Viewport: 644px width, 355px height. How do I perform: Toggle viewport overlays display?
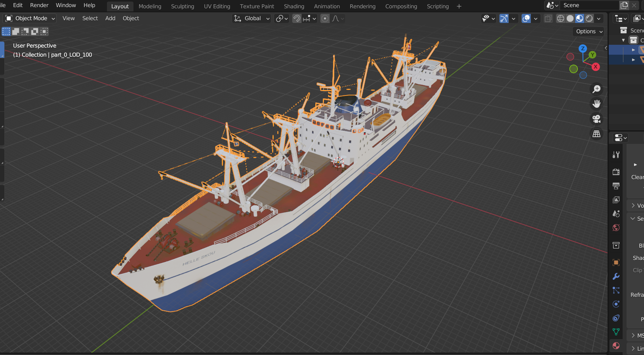coord(526,18)
